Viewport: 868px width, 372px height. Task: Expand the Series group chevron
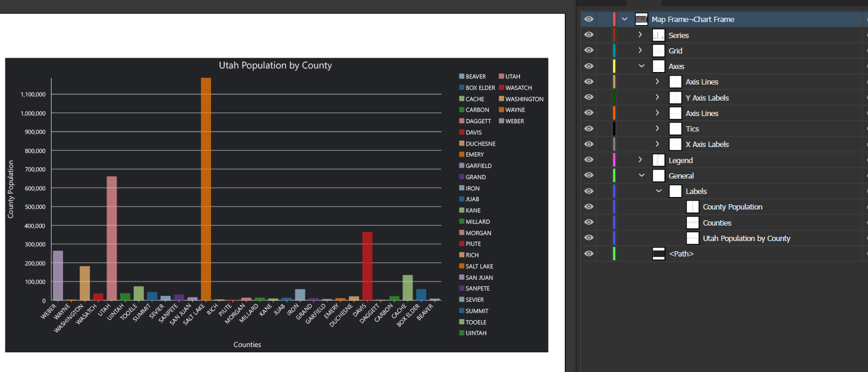point(641,35)
